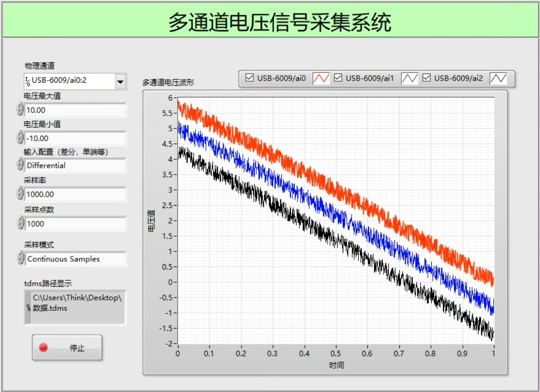Open the Differential input configuration selector

[x=76, y=165]
